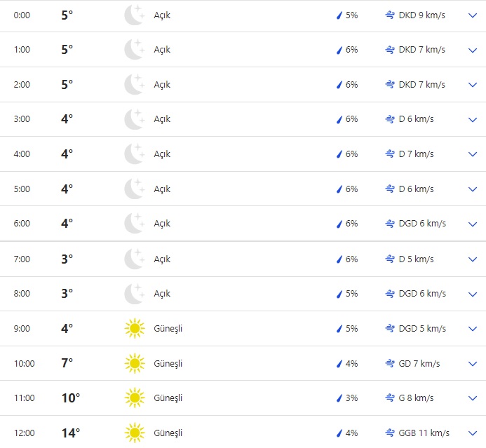486x448 pixels.
Task: Click the 4:00 time label
Action: tap(22, 154)
